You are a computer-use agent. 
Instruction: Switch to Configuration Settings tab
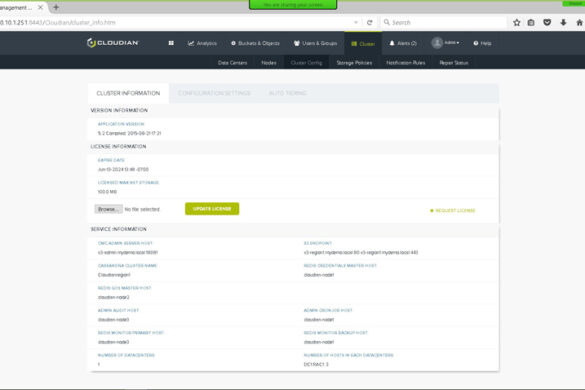pos(214,93)
